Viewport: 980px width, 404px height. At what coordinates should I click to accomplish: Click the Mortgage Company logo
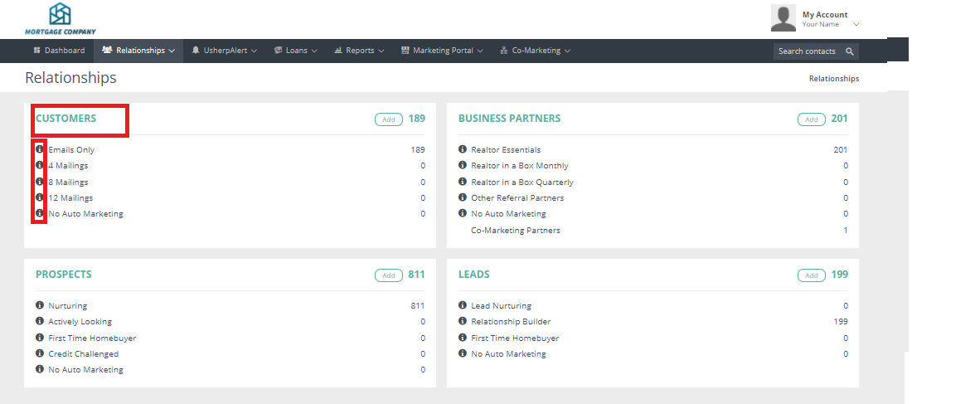tap(60, 19)
